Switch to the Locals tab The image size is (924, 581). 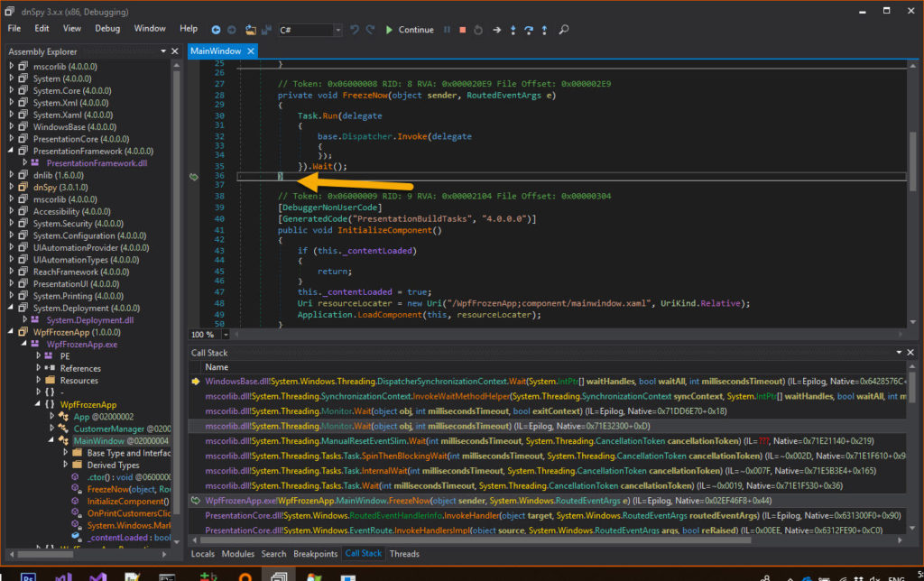click(x=203, y=554)
